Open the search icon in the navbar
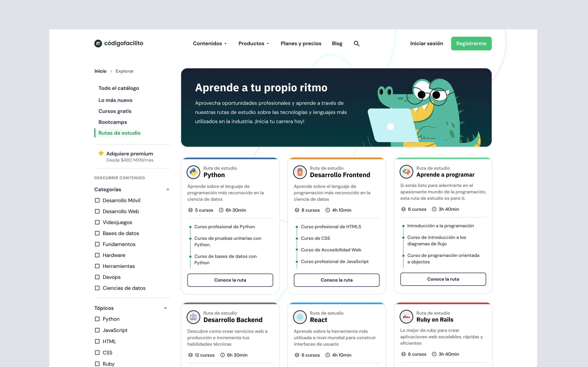Image resolution: width=588 pixels, height=367 pixels. click(356, 43)
